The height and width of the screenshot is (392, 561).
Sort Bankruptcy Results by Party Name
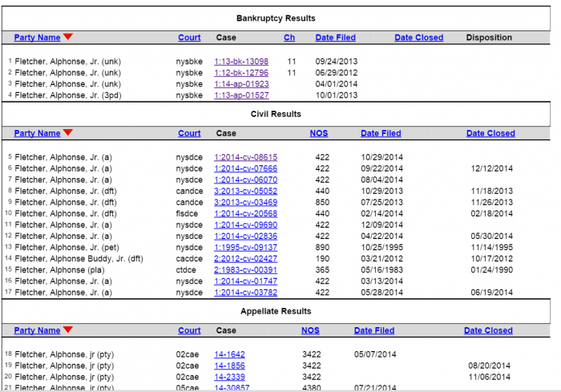[37, 38]
